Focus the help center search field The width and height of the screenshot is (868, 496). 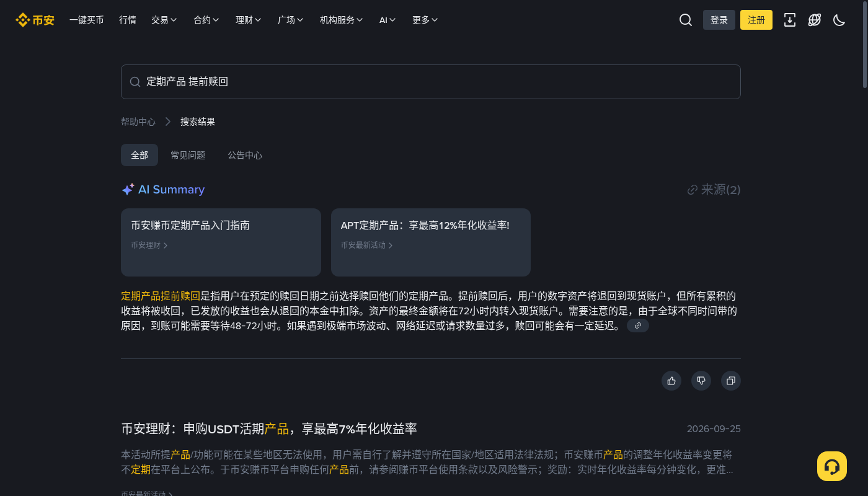pyautogui.click(x=431, y=82)
